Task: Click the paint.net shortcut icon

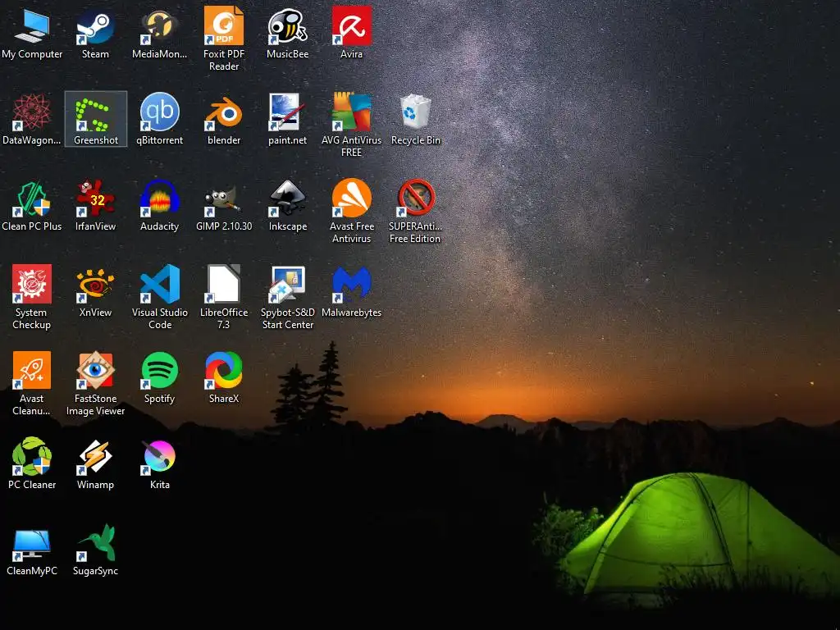Action: pos(288,112)
